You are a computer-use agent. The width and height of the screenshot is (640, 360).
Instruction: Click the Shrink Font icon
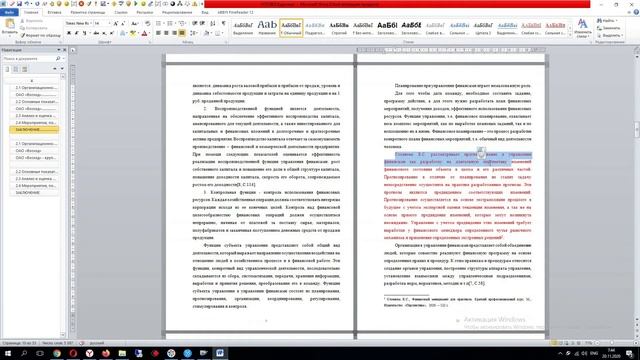pos(123,24)
